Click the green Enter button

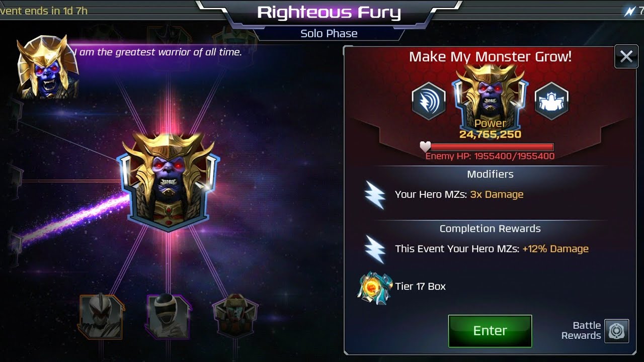point(490,331)
